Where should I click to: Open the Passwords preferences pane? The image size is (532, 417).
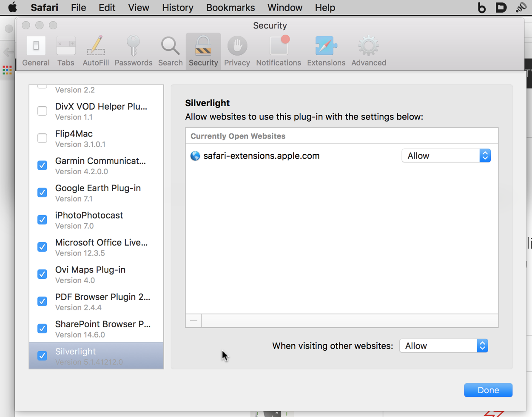[134, 51]
